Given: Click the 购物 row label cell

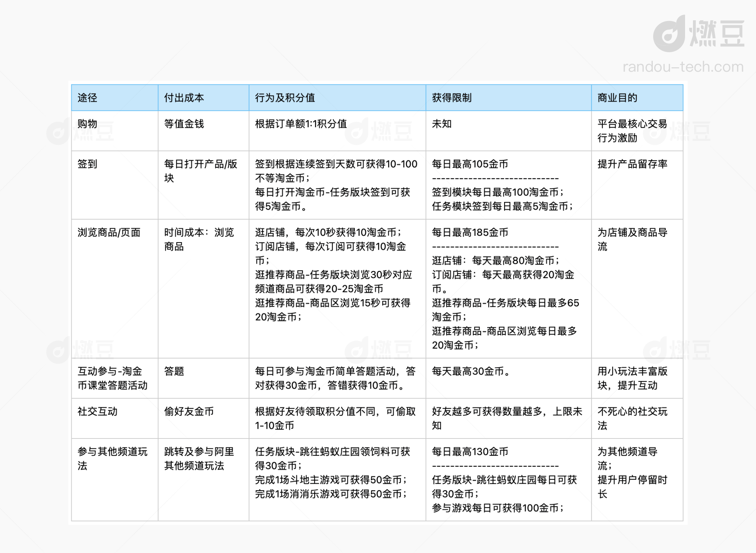Looking at the screenshot, I should [x=87, y=124].
